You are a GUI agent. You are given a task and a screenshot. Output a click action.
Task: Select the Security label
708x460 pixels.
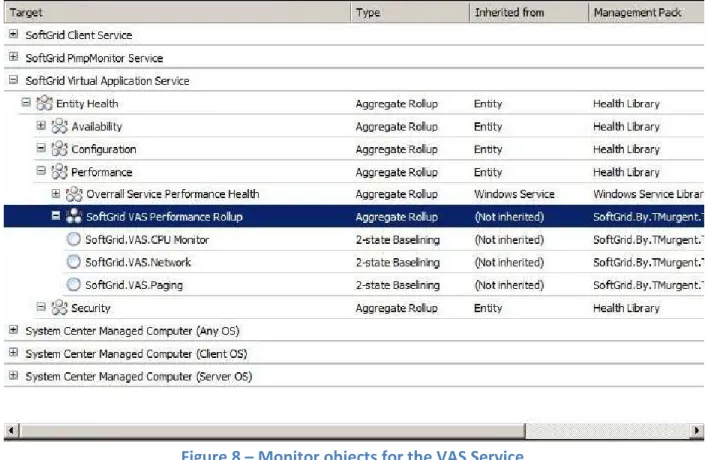pos(91,308)
